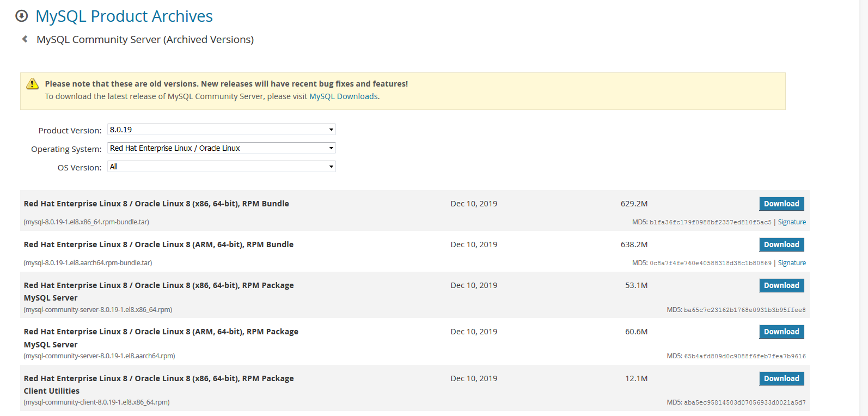Download x86 64-bit MySQL Server RPM Package
Screen dimensions: 868x416
[x=781, y=285]
